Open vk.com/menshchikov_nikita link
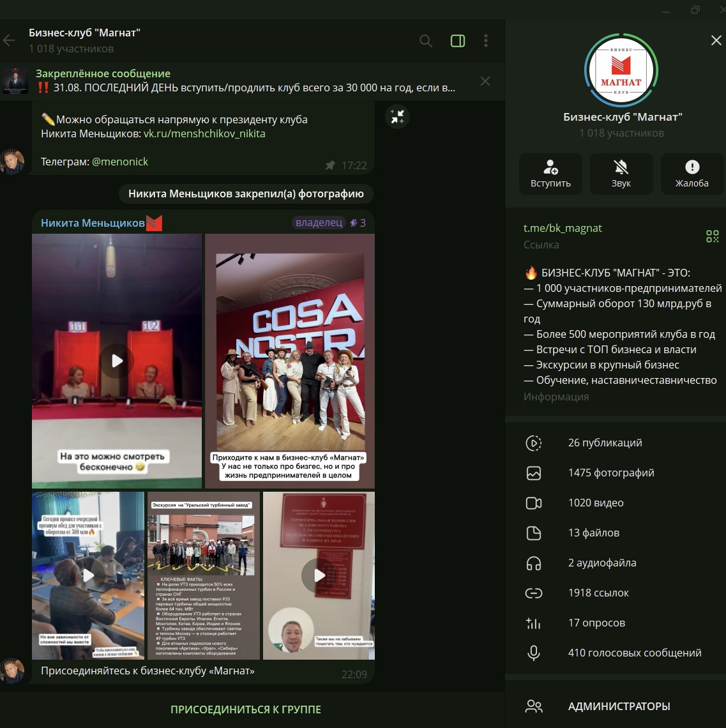 [204, 133]
